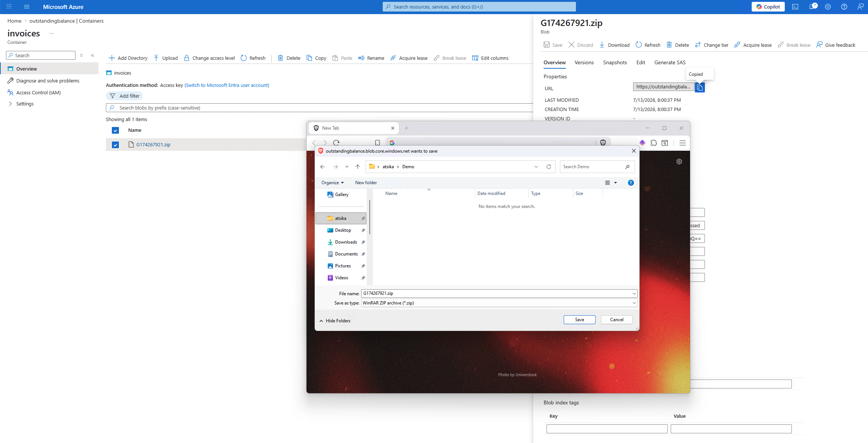Expand the Settings section
This screenshot has width=868, height=443.
25,104
